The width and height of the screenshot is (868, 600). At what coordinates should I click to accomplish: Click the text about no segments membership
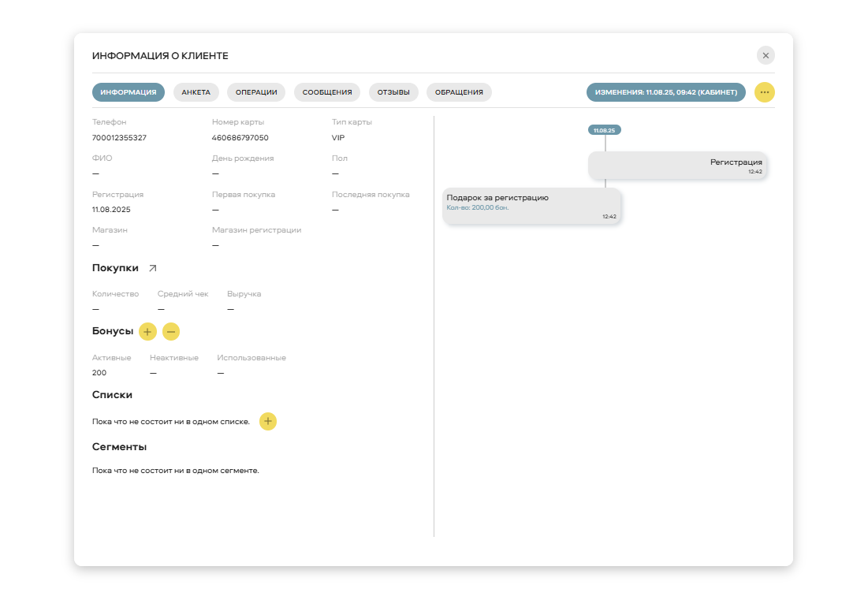pyautogui.click(x=176, y=471)
